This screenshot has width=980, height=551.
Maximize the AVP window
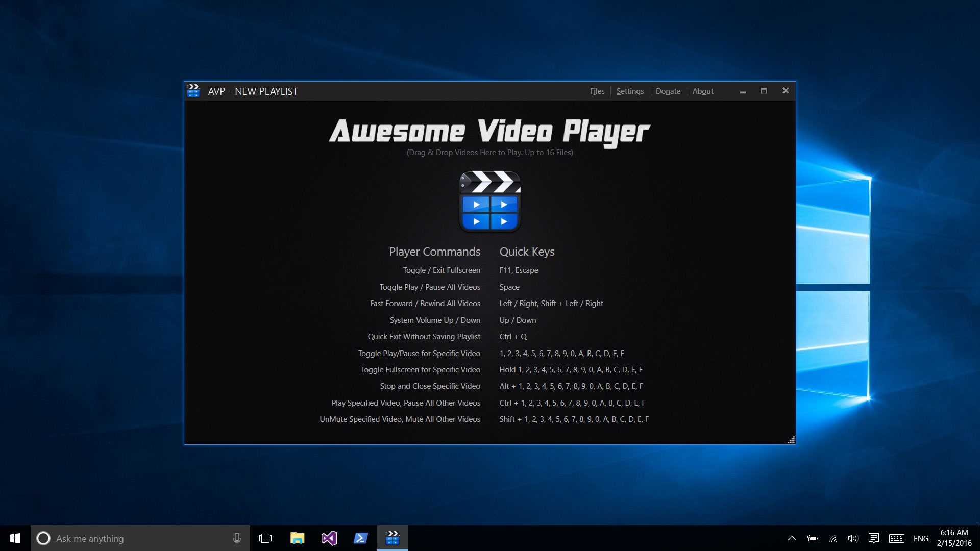(x=764, y=91)
